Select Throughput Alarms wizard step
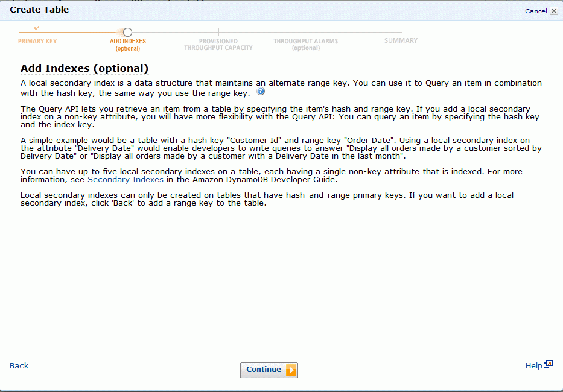The height and width of the screenshot is (392, 563). (305, 45)
